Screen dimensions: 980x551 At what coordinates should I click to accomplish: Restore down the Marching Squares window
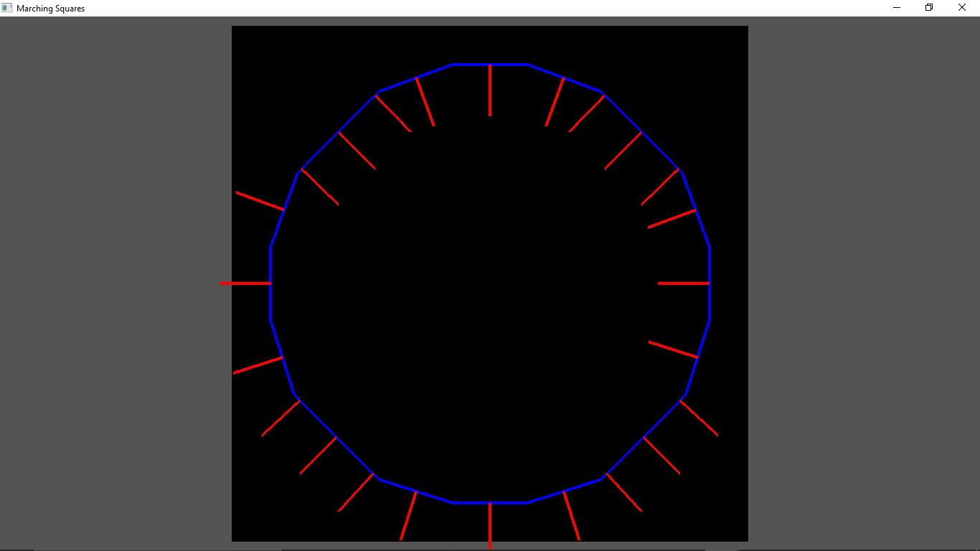point(929,8)
